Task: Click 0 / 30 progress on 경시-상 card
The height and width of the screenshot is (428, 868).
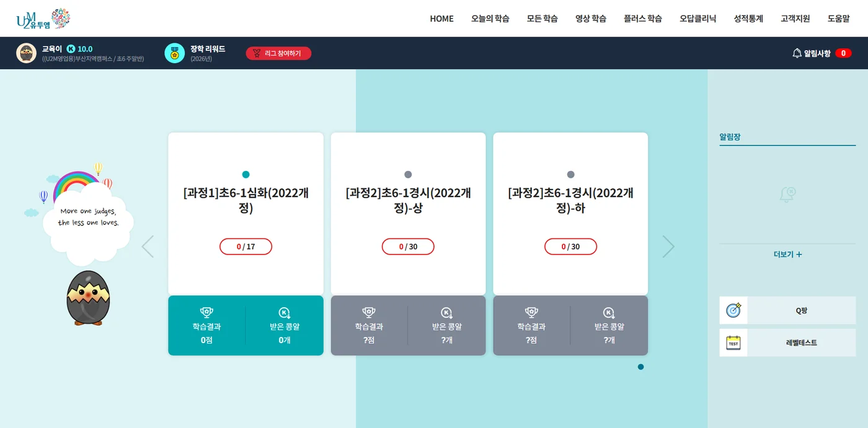Action: pos(408,247)
